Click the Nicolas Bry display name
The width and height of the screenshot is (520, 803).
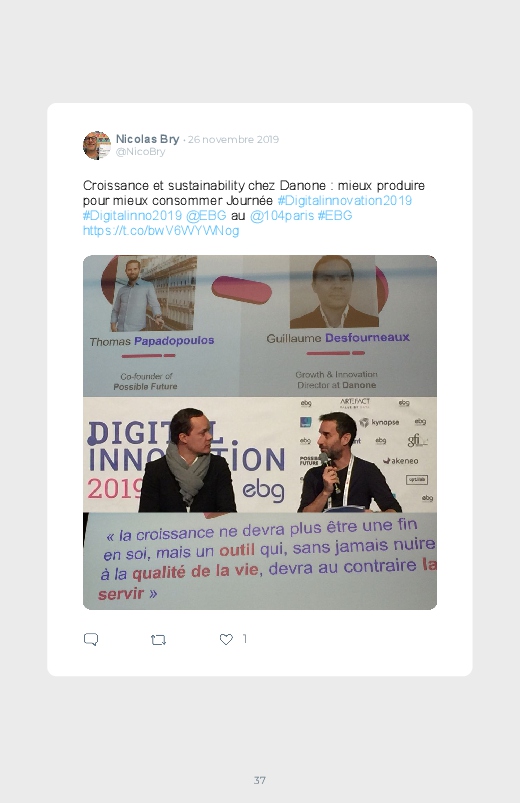point(147,139)
